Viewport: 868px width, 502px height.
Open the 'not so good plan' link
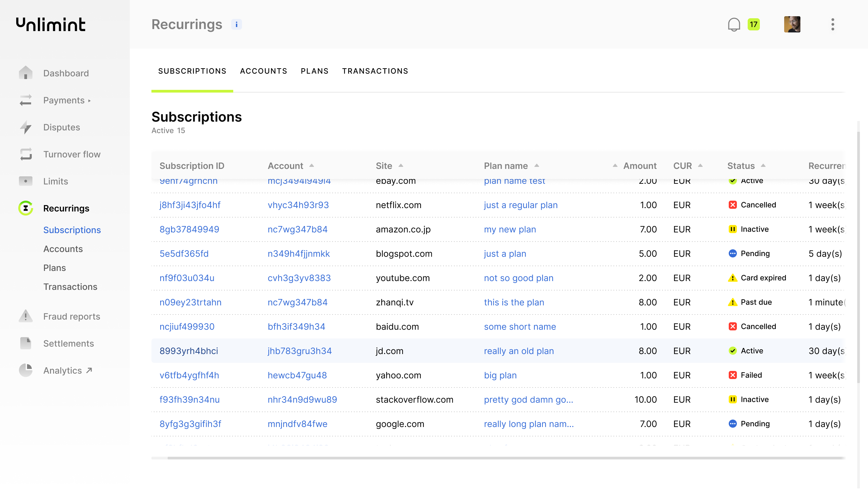(x=519, y=278)
